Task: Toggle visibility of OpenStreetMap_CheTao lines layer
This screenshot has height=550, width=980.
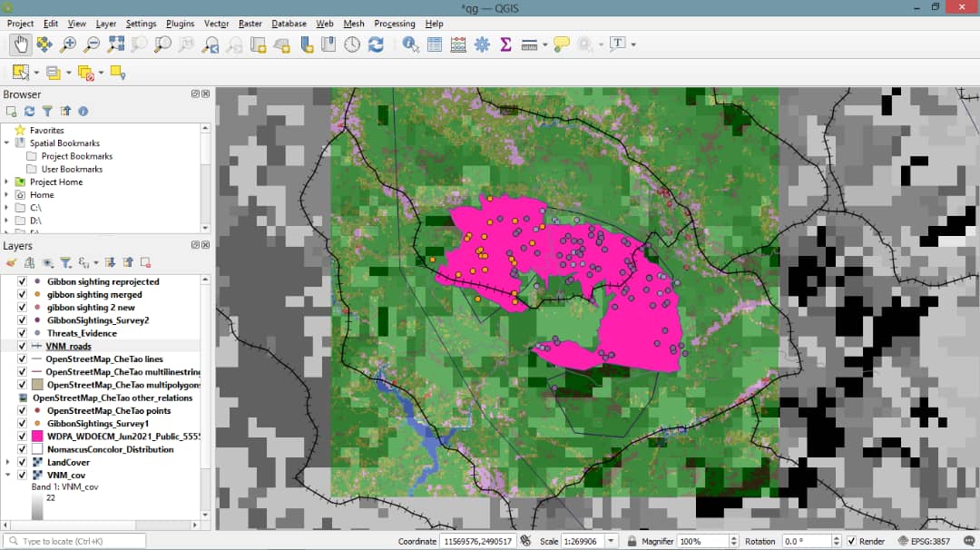Action: click(x=22, y=358)
